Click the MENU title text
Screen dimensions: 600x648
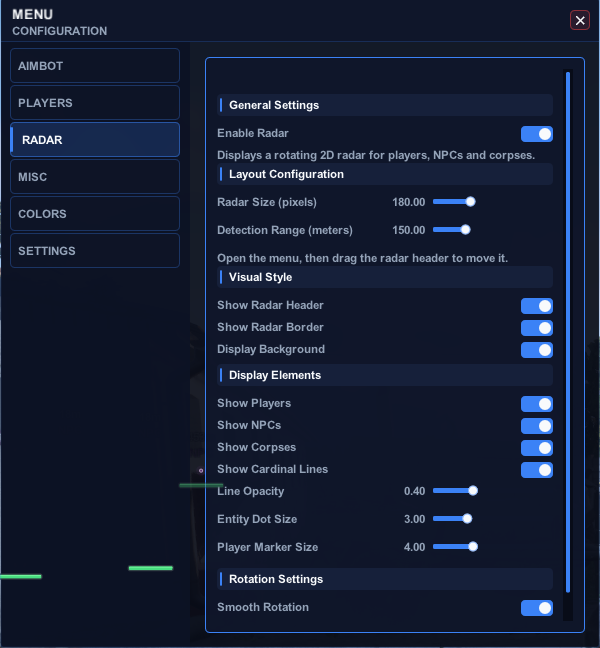33,14
